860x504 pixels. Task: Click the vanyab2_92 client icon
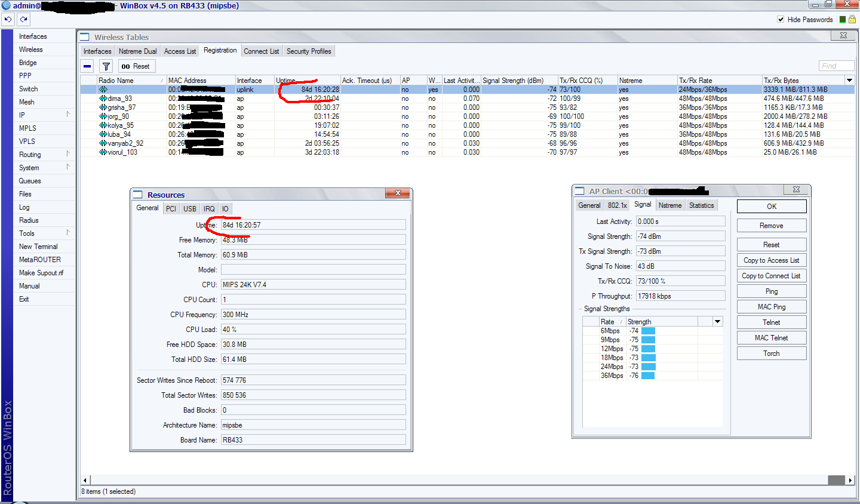click(x=103, y=143)
